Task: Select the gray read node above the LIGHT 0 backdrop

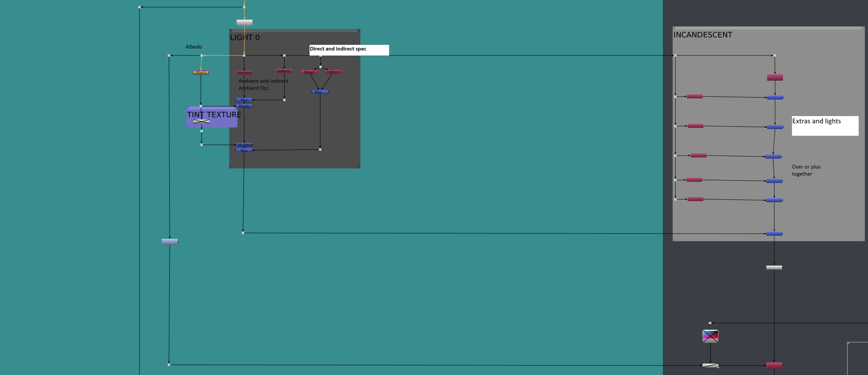Action: (244, 22)
